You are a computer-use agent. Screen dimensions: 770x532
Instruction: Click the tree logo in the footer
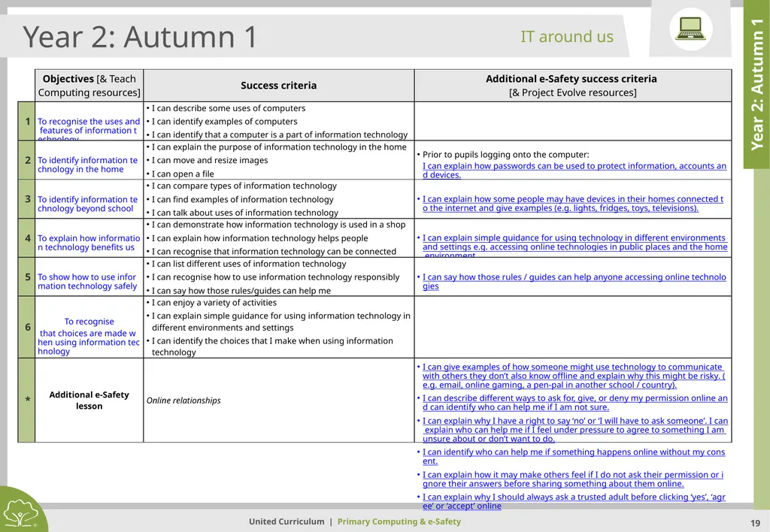[x=20, y=512]
